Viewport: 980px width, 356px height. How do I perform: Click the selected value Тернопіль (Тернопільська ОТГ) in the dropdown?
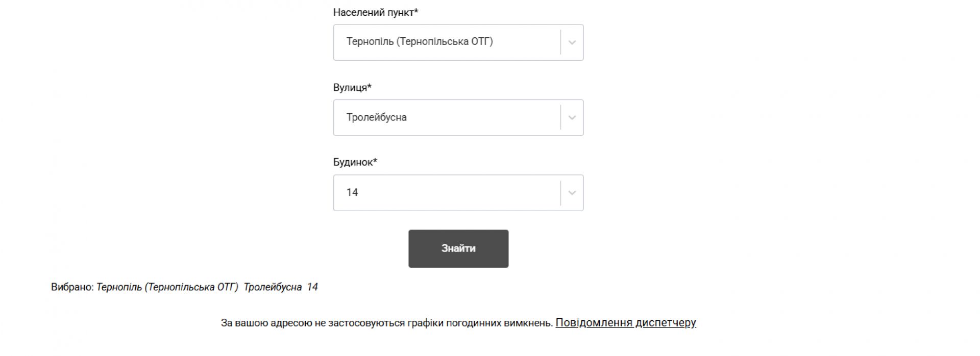tap(420, 42)
